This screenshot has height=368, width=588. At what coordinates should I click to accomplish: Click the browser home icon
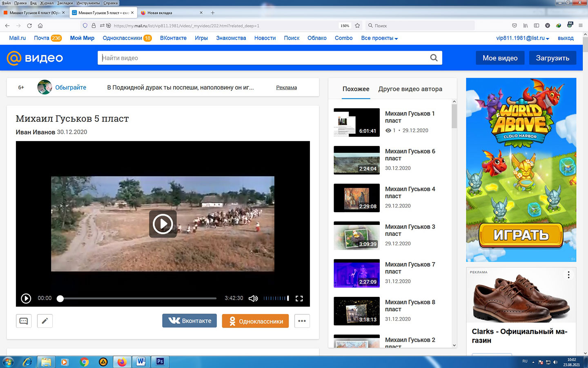[40, 25]
